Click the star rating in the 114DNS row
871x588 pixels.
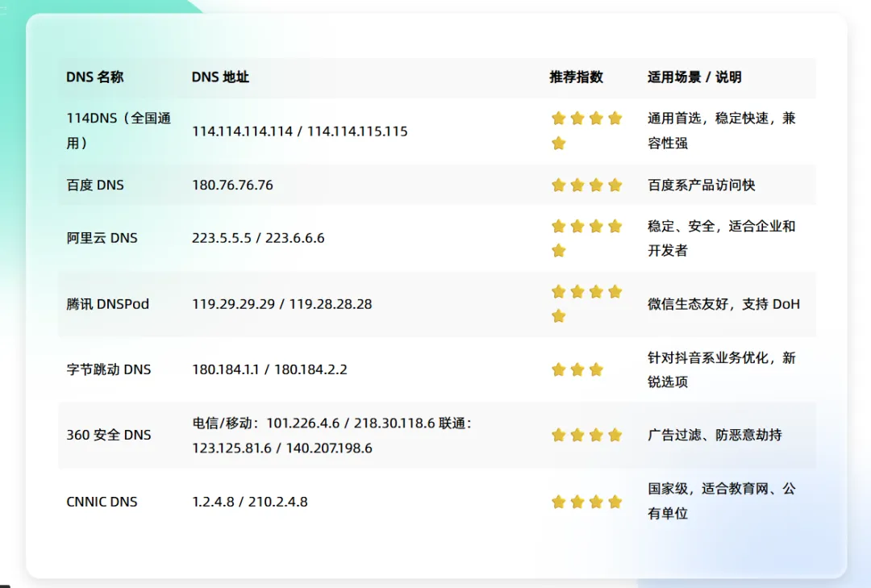[586, 131]
